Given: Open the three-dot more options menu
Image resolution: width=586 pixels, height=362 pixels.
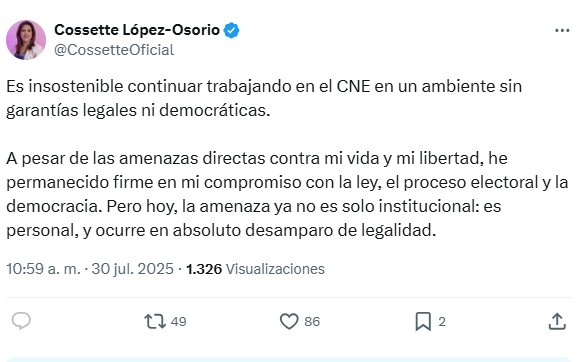Looking at the screenshot, I should [x=562, y=30].
